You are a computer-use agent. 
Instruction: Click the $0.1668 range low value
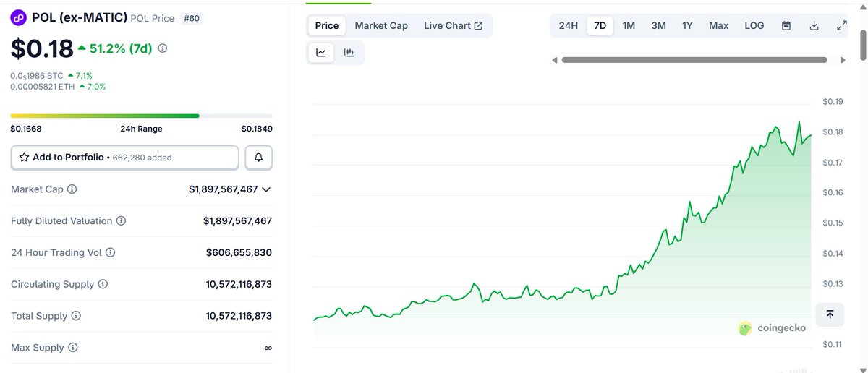(26, 129)
